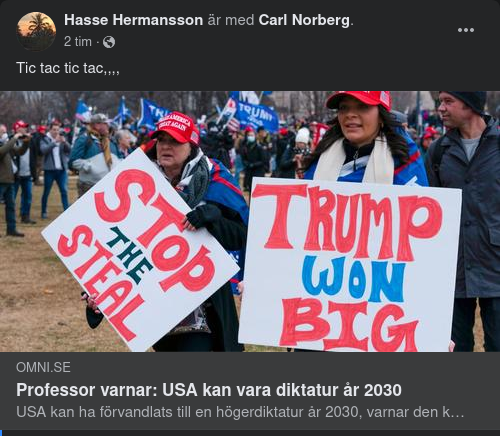Select the 'Tic tac tic tac' post text
The width and height of the screenshot is (500, 436).
(x=68, y=68)
